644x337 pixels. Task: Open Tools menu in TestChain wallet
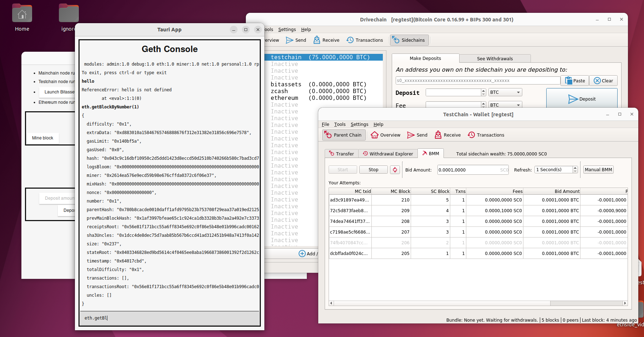click(x=340, y=124)
